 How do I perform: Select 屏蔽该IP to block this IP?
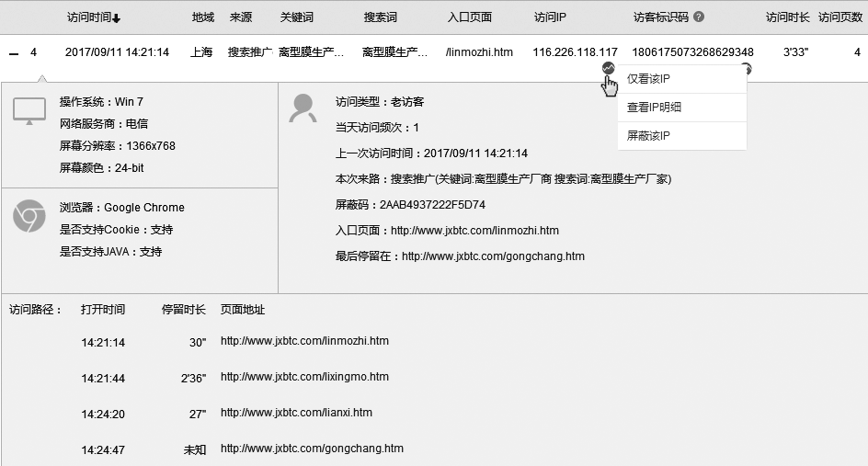click(x=648, y=136)
